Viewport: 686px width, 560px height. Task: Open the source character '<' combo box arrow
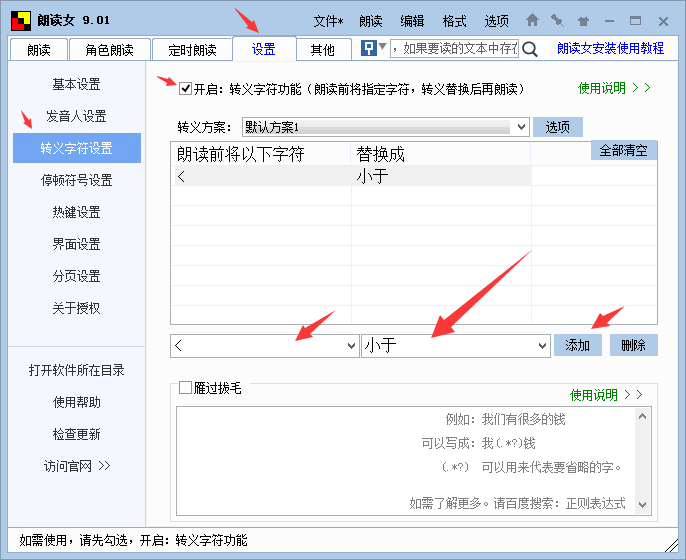click(x=351, y=346)
